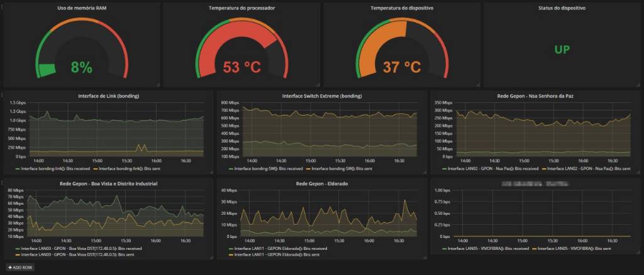This screenshot has height=275, width=644.
Task: Toggle series LAN05 VIVOFIBRA Bits received
Action: [x=488, y=249]
